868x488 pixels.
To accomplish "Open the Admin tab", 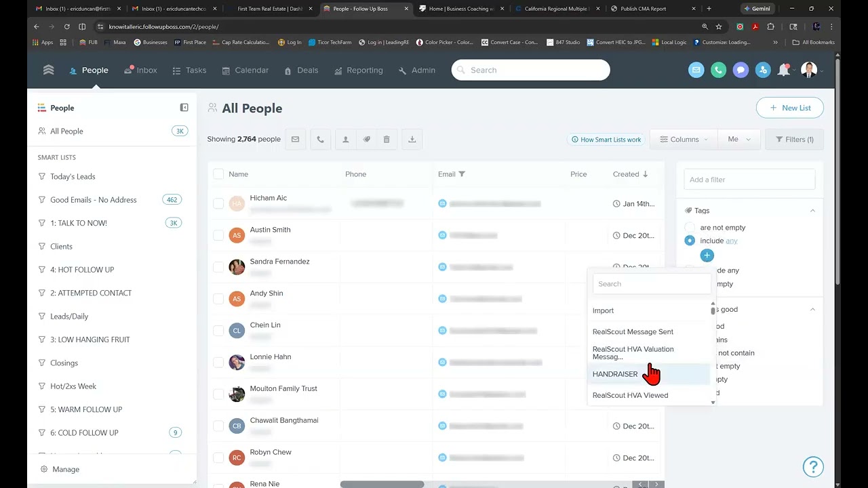I will click(x=417, y=70).
